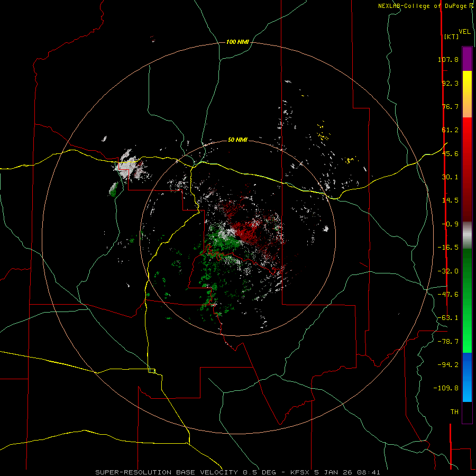
Task: Click the TH legend label
Action: pyautogui.click(x=454, y=411)
